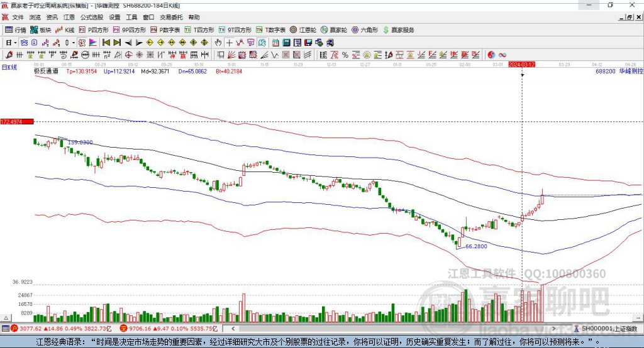Click the Md=92.3671 value
The width and height of the screenshot is (644, 348).
[155, 71]
